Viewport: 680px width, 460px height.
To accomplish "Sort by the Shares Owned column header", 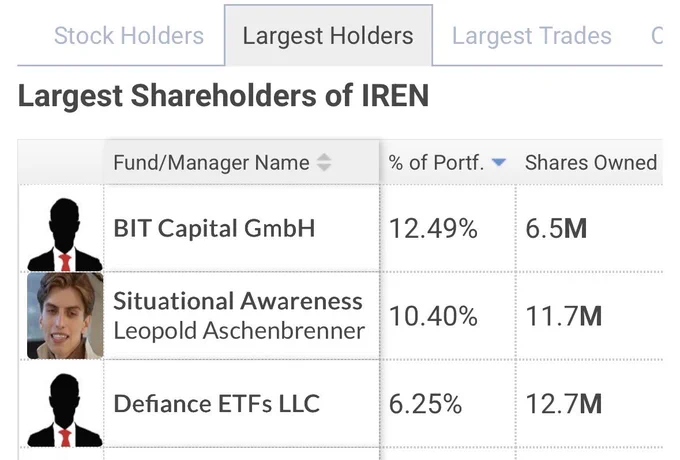I will pyautogui.click(x=591, y=163).
